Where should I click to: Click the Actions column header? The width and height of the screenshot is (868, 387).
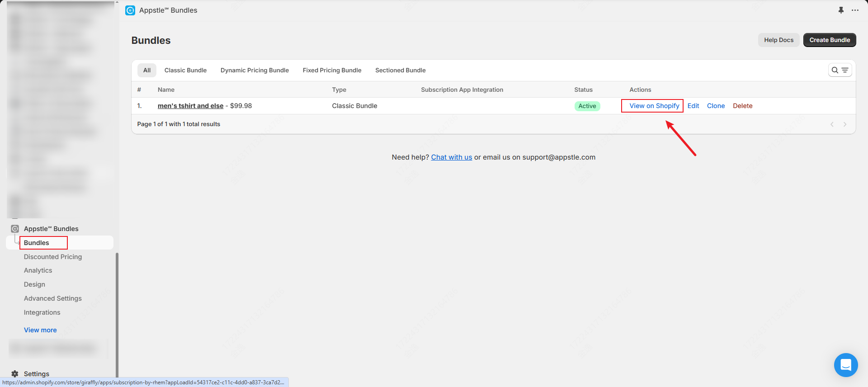[640, 90]
